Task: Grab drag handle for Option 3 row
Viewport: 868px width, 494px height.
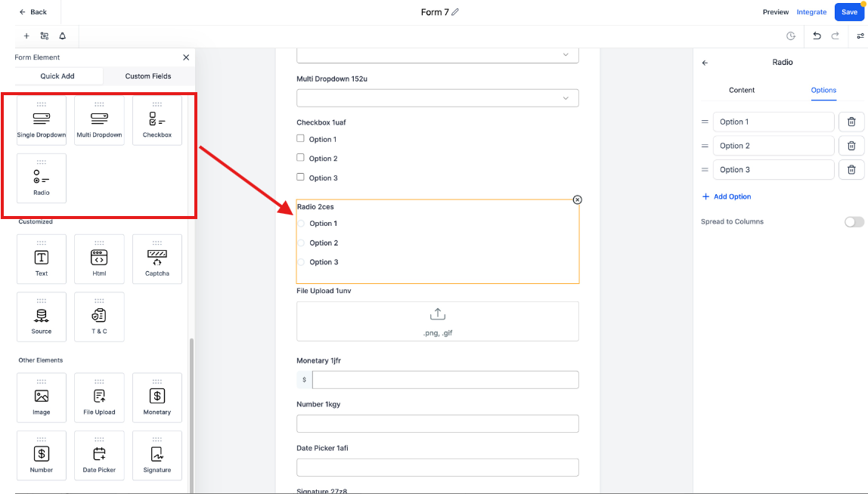Action: tap(705, 170)
